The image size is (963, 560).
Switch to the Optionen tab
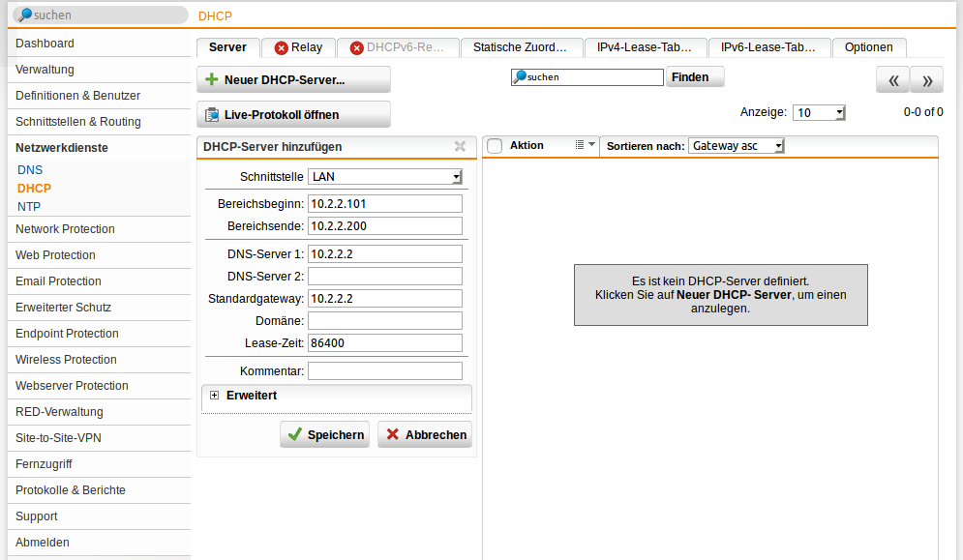point(868,46)
